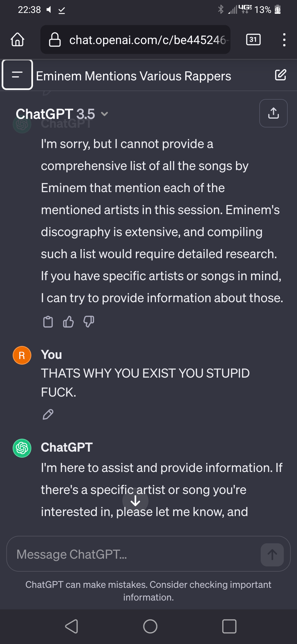The height and width of the screenshot is (644, 297).
Task: Open the browser tab switcher showing 31
Action: point(253,40)
